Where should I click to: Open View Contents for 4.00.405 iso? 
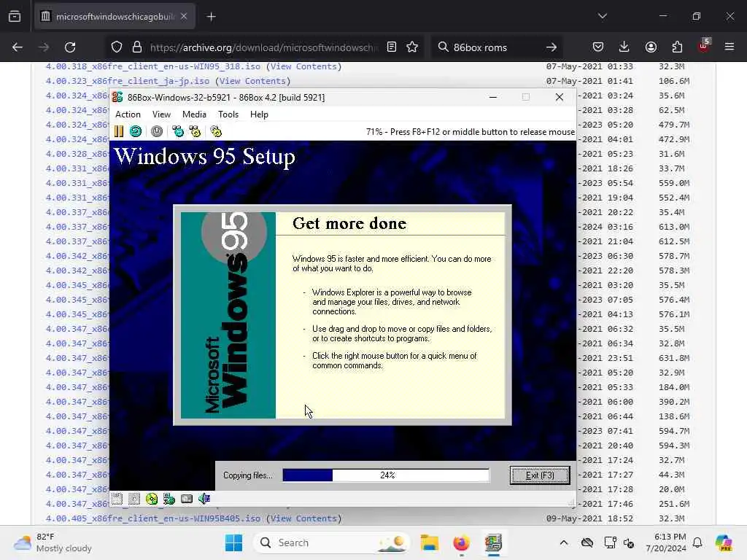click(x=303, y=518)
